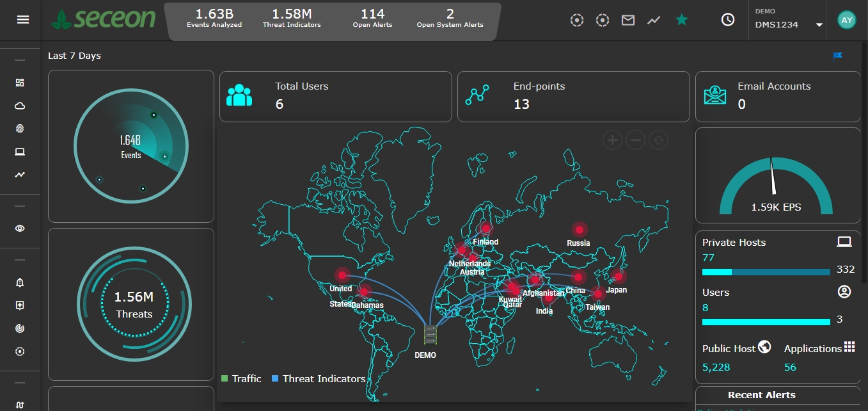The height and width of the screenshot is (411, 868).
Task: Click the DEMO server icon on map
Action: tap(430, 336)
